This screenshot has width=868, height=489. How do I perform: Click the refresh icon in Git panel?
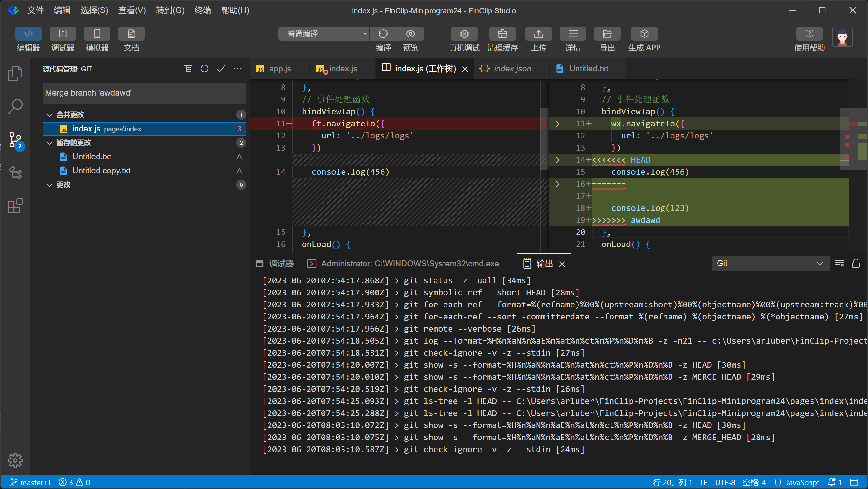204,69
